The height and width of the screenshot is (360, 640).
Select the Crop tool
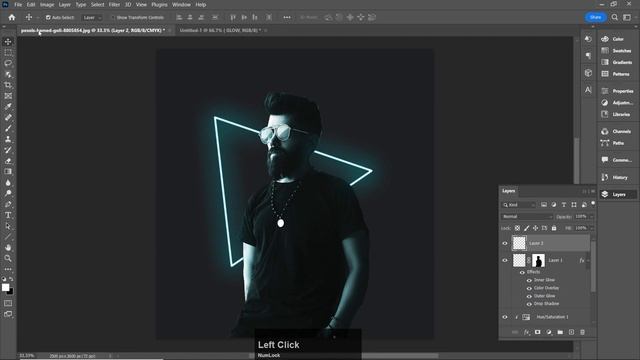click(x=8, y=85)
